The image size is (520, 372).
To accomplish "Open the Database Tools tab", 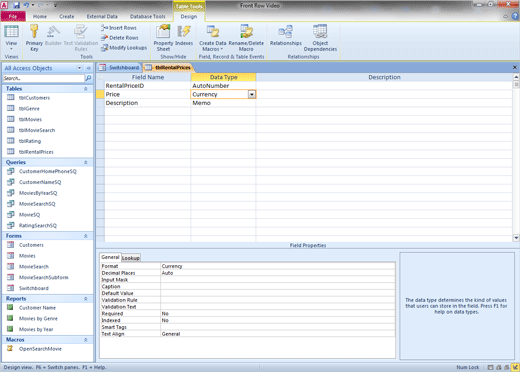I will 148,16.
